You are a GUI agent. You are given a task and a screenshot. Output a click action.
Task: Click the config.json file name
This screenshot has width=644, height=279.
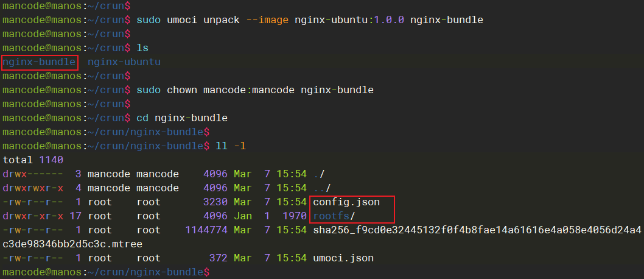(x=346, y=202)
